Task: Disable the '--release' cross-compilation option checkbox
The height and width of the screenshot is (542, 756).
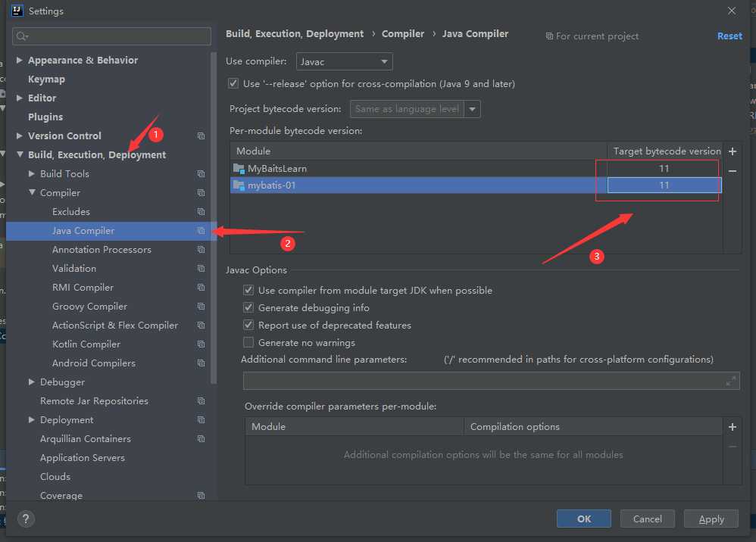Action: (x=233, y=84)
